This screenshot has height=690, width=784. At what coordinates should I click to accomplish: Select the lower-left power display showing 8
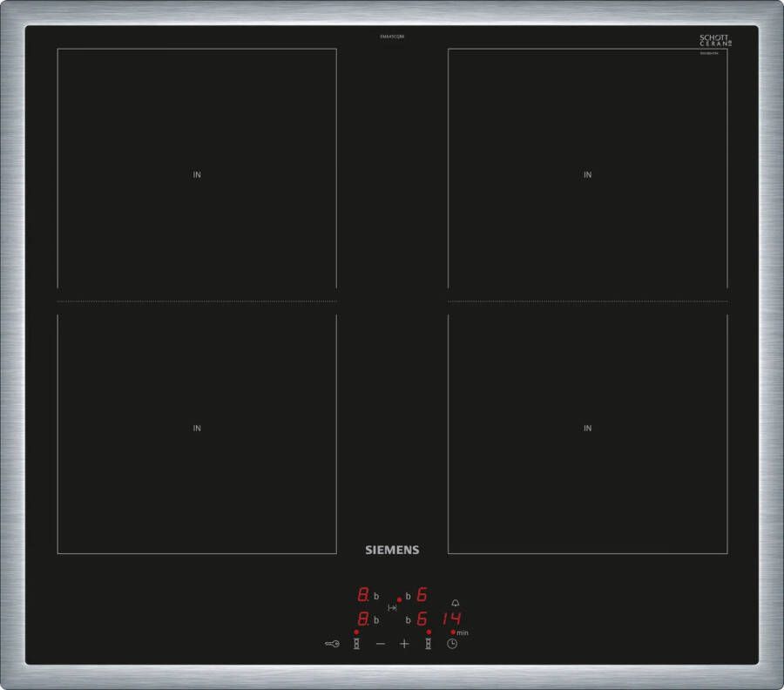362,619
